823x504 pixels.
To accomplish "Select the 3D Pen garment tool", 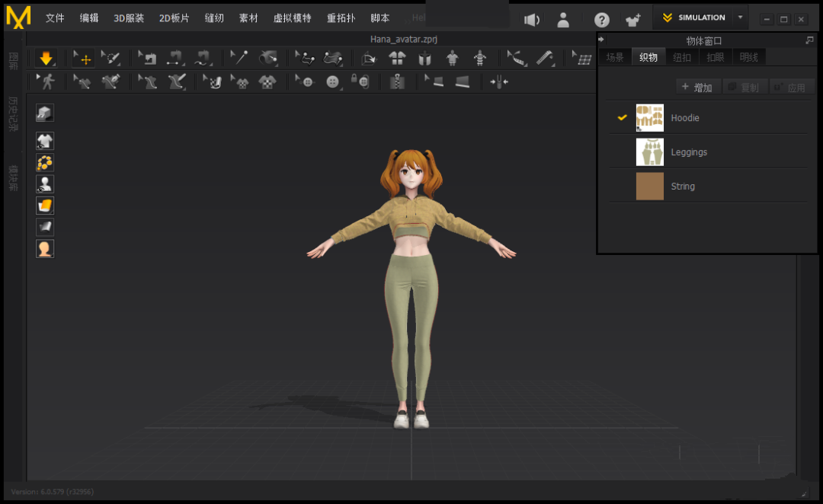I will (x=110, y=81).
